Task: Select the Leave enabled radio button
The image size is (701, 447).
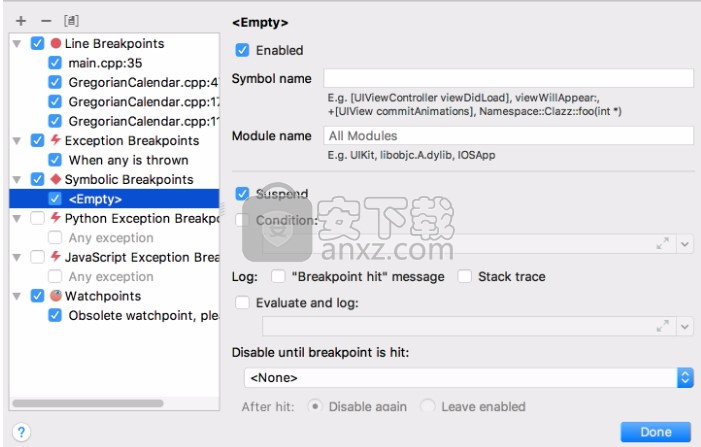Action: 428,406
